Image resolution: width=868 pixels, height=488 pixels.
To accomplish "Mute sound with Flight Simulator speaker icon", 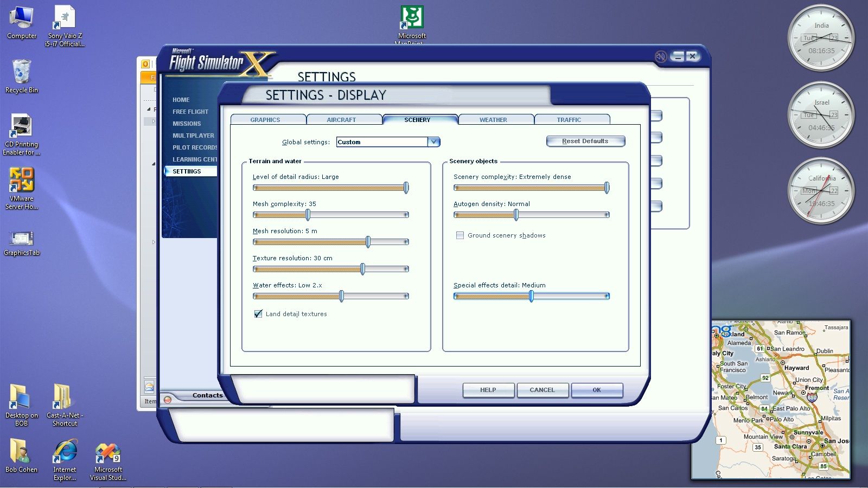I will (x=661, y=56).
